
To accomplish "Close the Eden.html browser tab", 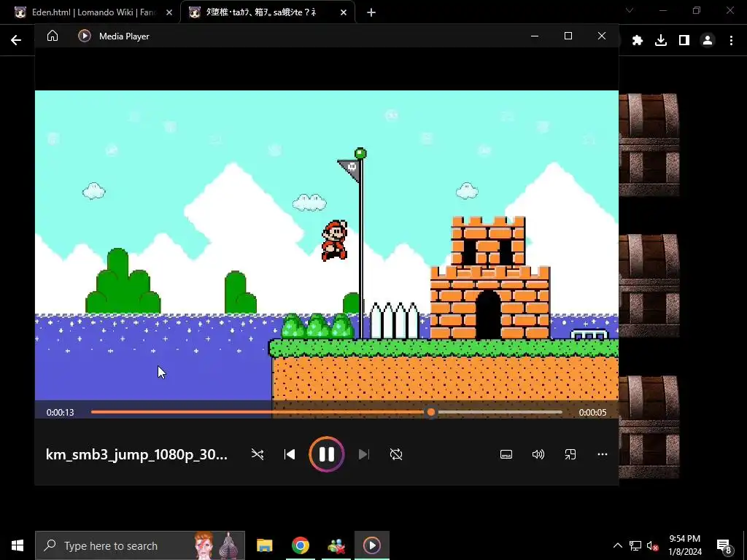I will click(169, 12).
